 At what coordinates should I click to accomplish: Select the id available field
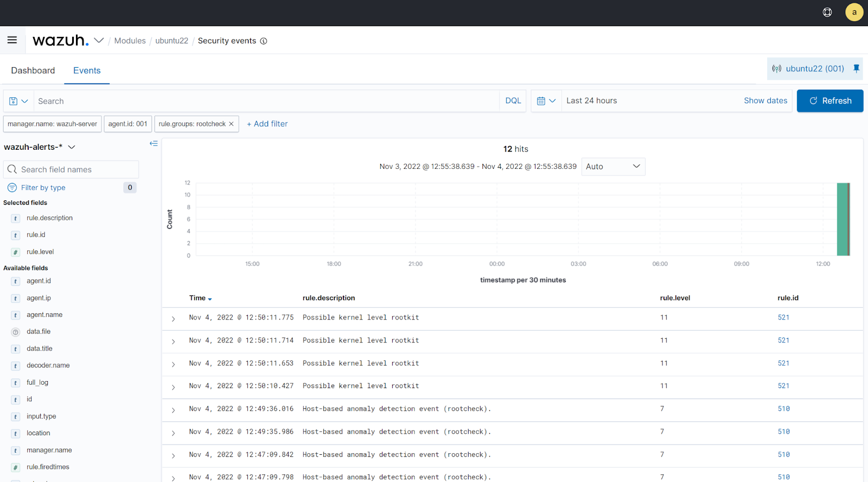[x=29, y=399]
